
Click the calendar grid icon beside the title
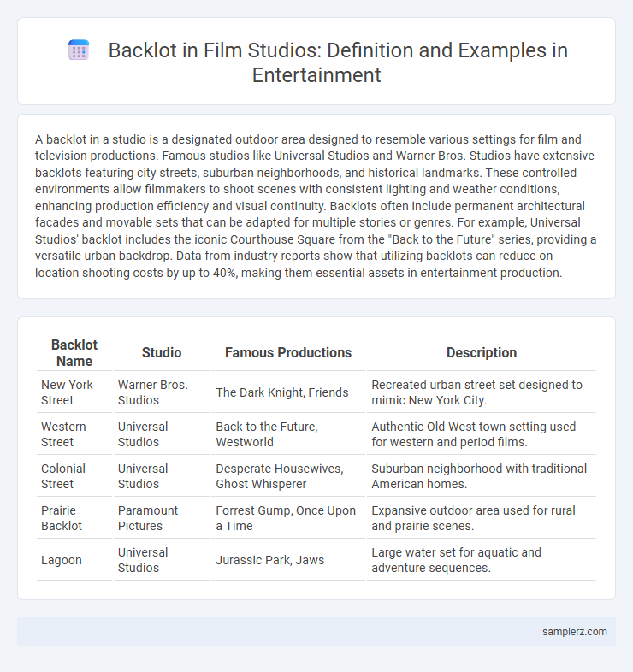pos(79,50)
